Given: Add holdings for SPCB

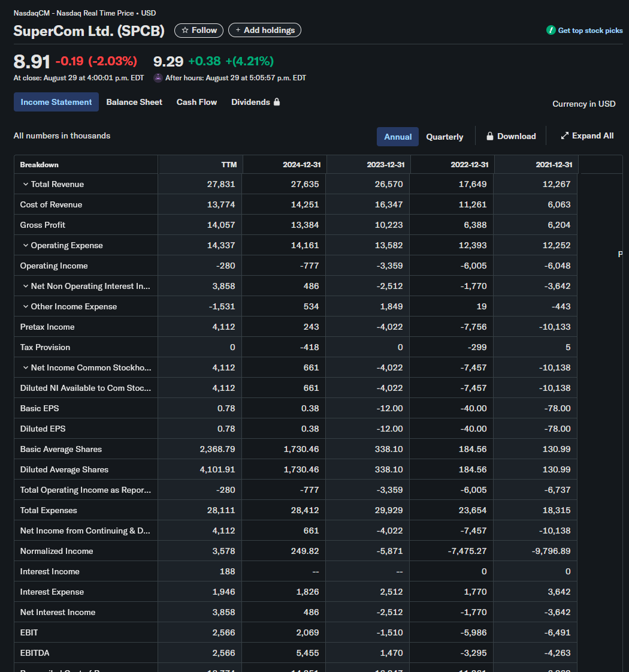Looking at the screenshot, I should [265, 30].
